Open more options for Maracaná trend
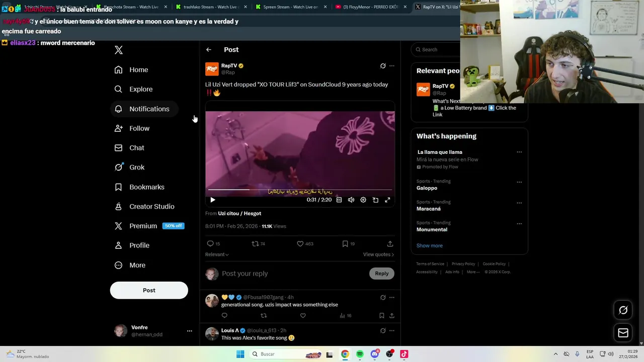The width and height of the screenshot is (644, 362). (519, 203)
